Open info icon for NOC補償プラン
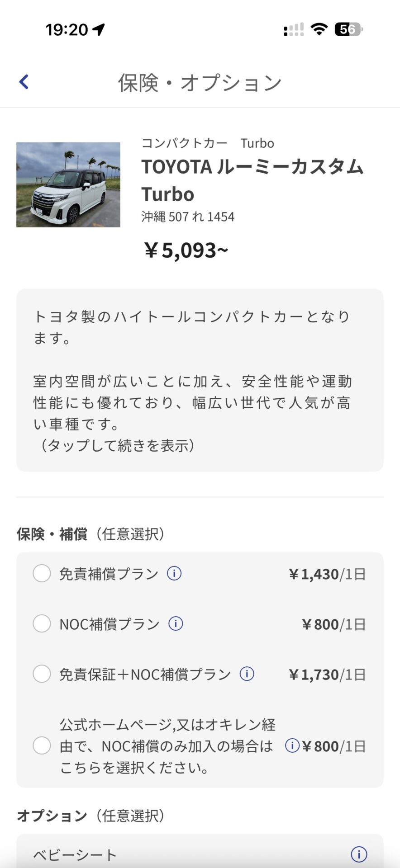 176,623
